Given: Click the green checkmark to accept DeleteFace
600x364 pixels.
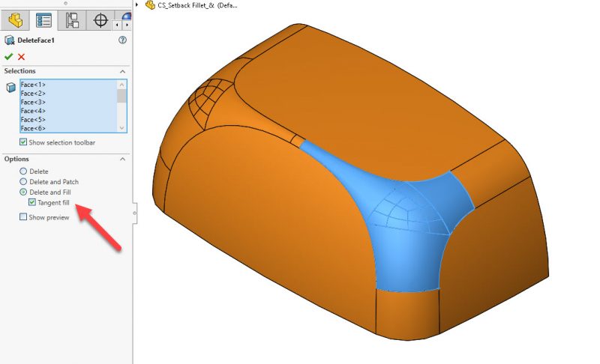Looking at the screenshot, I should (x=8, y=56).
